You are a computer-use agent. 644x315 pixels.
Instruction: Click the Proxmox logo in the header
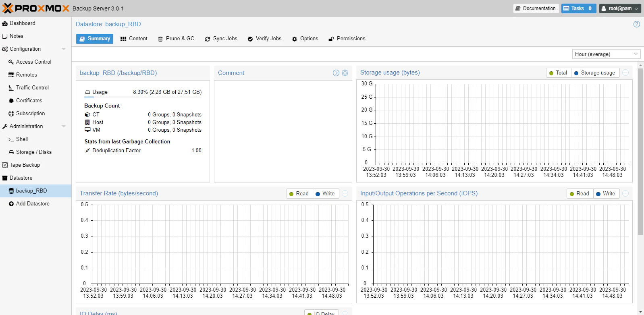pyautogui.click(x=36, y=8)
